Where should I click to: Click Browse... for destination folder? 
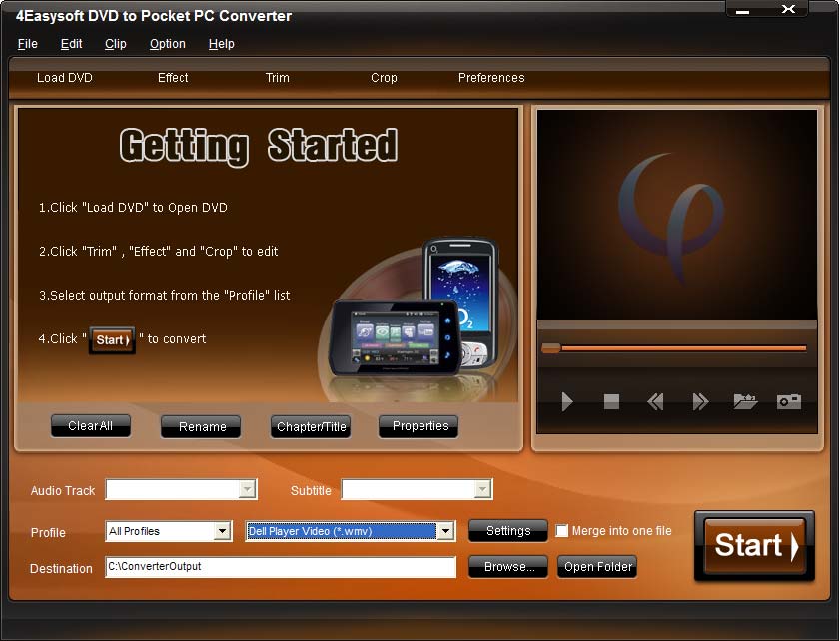[508, 566]
